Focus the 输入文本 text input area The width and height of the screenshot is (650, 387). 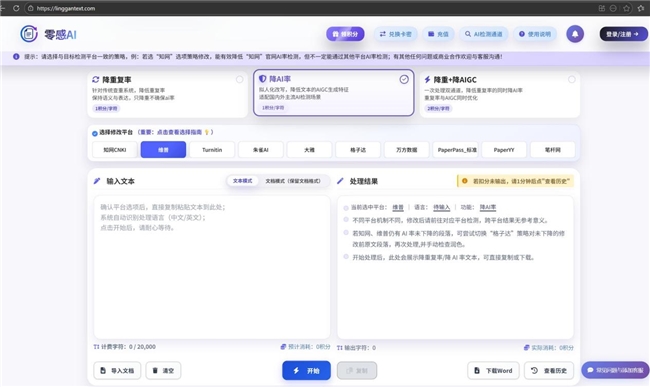pos(212,267)
